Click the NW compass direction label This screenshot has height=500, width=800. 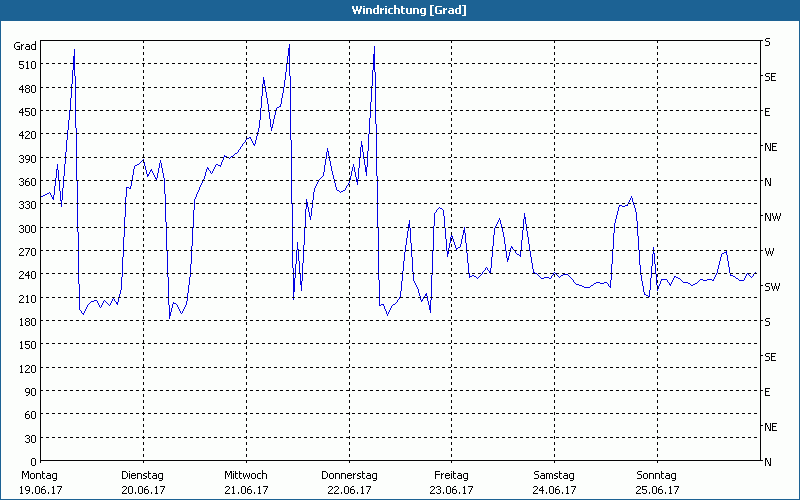point(772,217)
